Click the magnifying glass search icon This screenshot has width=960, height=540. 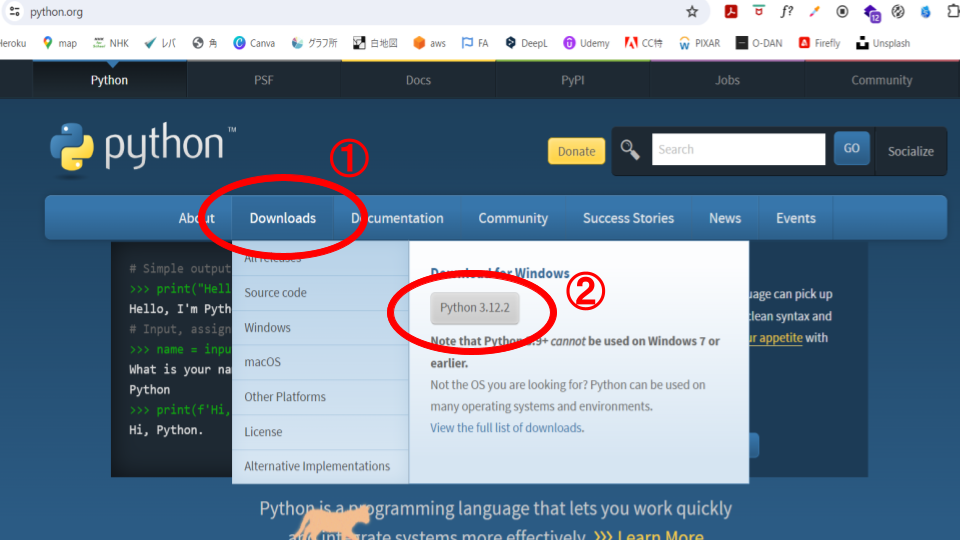pos(629,149)
